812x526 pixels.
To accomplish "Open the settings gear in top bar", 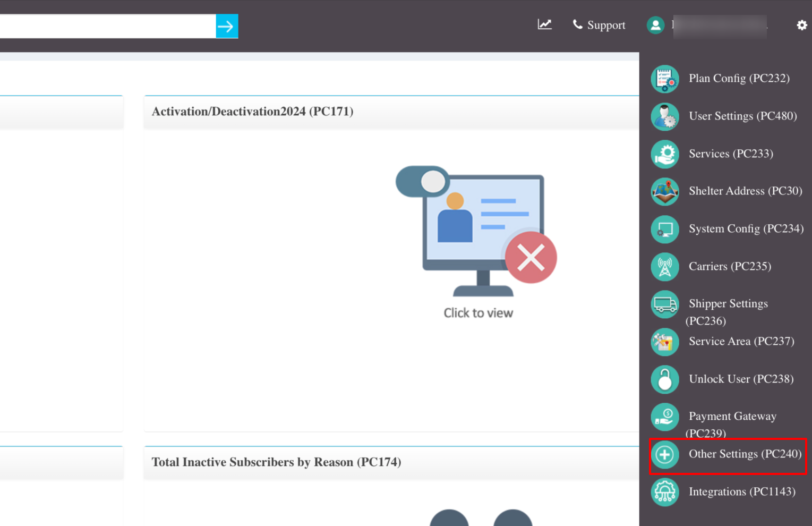I will click(802, 25).
